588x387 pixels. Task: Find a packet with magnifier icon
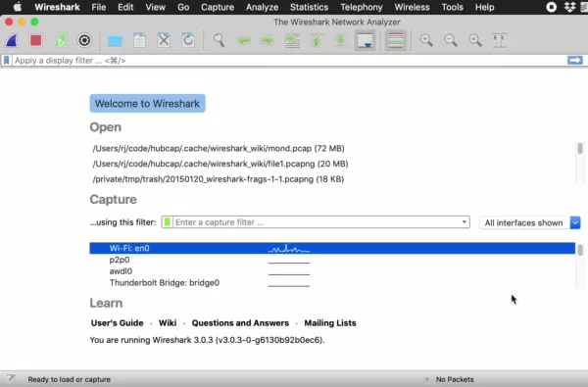tap(219, 40)
